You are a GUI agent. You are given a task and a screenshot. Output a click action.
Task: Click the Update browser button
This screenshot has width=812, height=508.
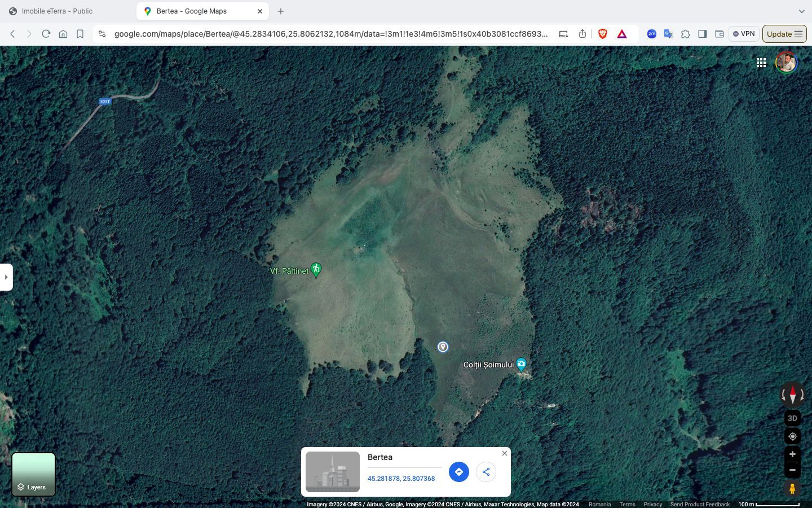pos(780,34)
